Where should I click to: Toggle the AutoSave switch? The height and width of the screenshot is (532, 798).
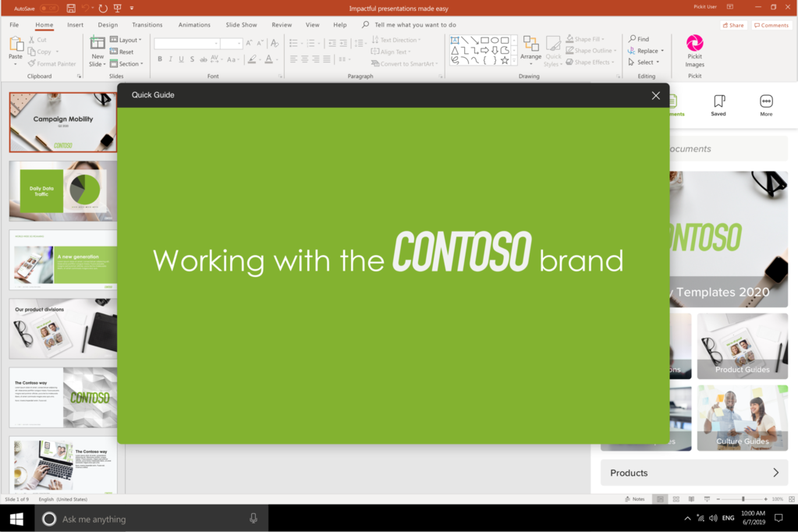[x=49, y=8]
